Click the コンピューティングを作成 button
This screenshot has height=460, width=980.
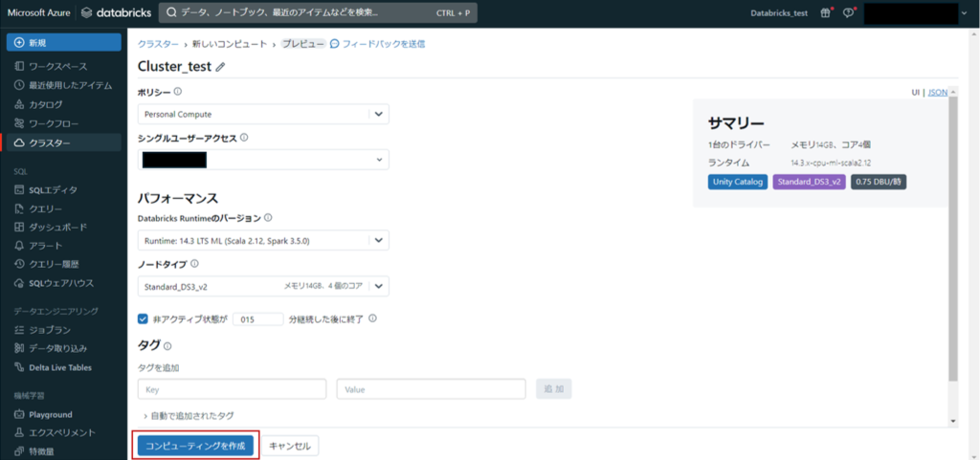point(195,446)
